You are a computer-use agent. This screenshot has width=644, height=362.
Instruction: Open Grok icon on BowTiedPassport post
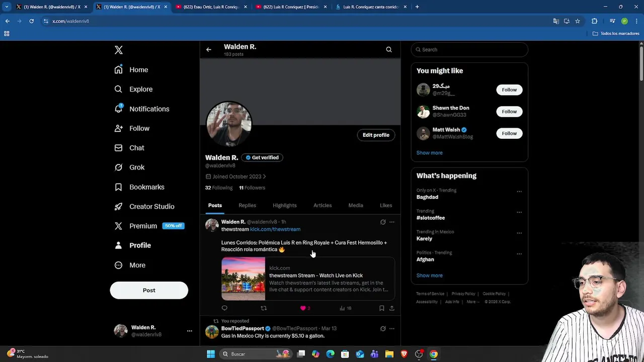[383, 328]
